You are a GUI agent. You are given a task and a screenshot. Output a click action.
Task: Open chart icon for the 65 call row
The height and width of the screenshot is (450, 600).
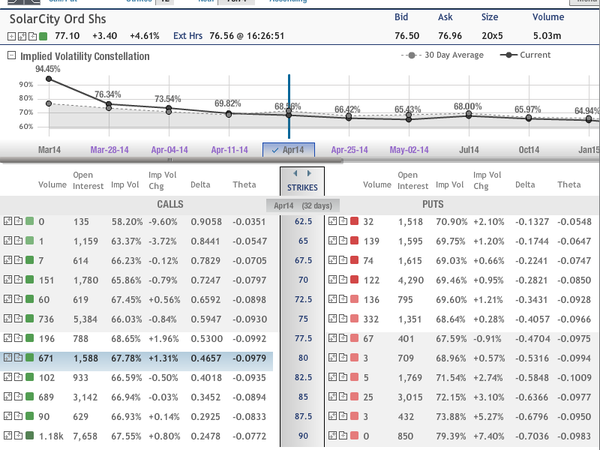pos(8,241)
